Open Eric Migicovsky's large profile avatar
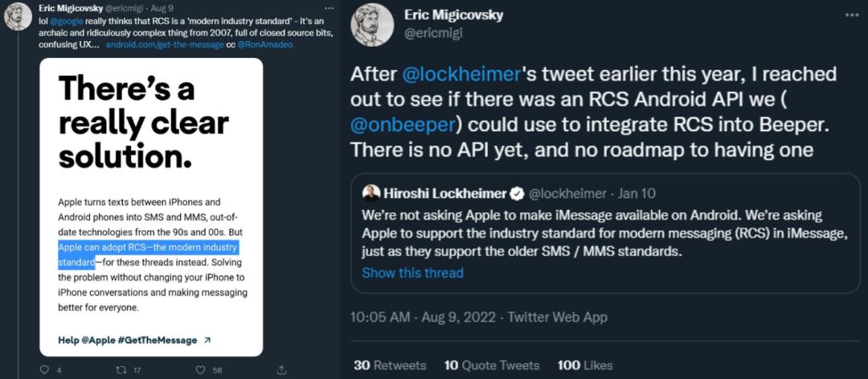Screen dimensions: 868x379 pos(373,24)
